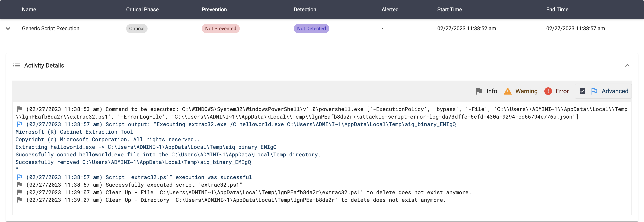Click the blue Advanced flag icon
The width and height of the screenshot is (644, 222).
594,91
